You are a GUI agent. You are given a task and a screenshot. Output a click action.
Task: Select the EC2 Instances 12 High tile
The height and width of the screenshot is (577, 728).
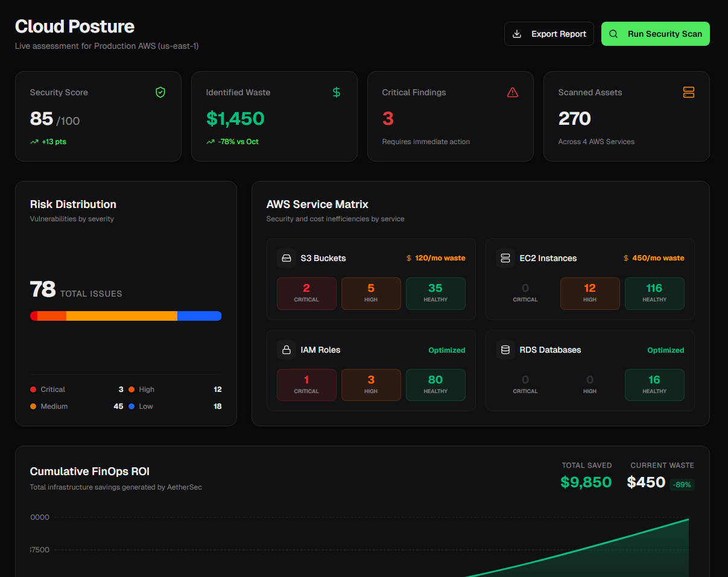click(589, 294)
